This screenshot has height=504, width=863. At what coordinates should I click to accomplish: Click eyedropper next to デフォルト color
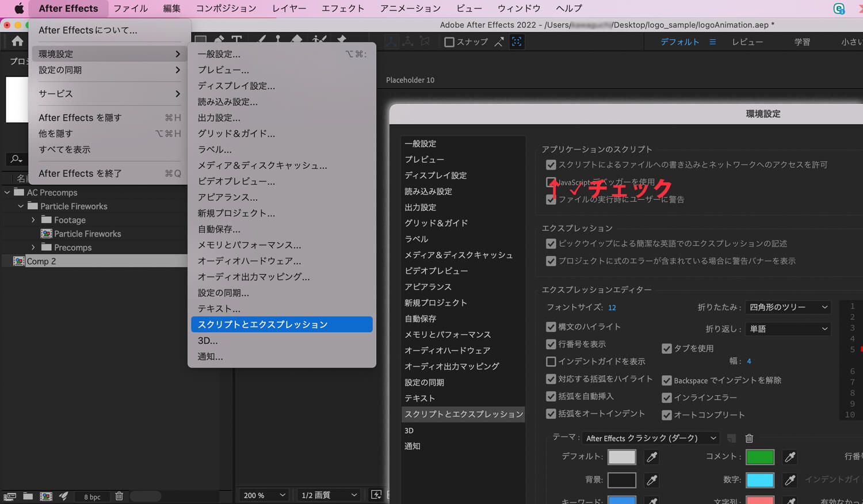coord(652,457)
